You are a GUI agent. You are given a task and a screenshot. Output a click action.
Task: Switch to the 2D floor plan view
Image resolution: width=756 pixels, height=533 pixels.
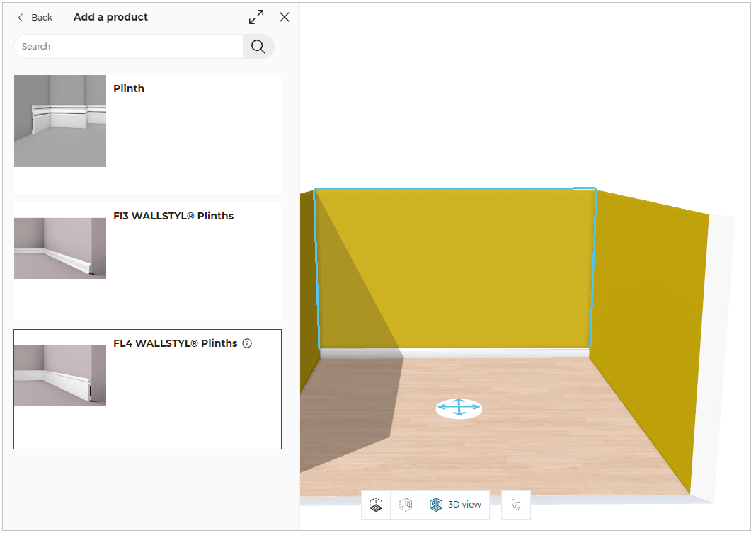pos(377,505)
